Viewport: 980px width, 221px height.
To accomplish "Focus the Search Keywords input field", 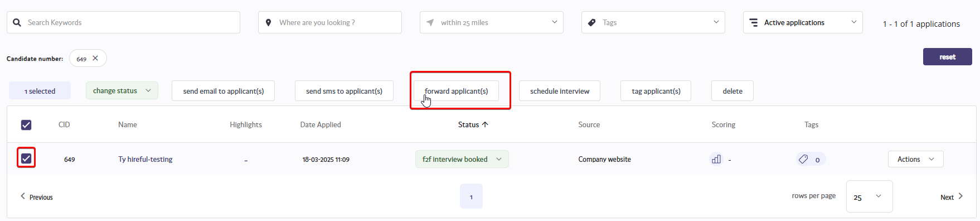I will (123, 22).
